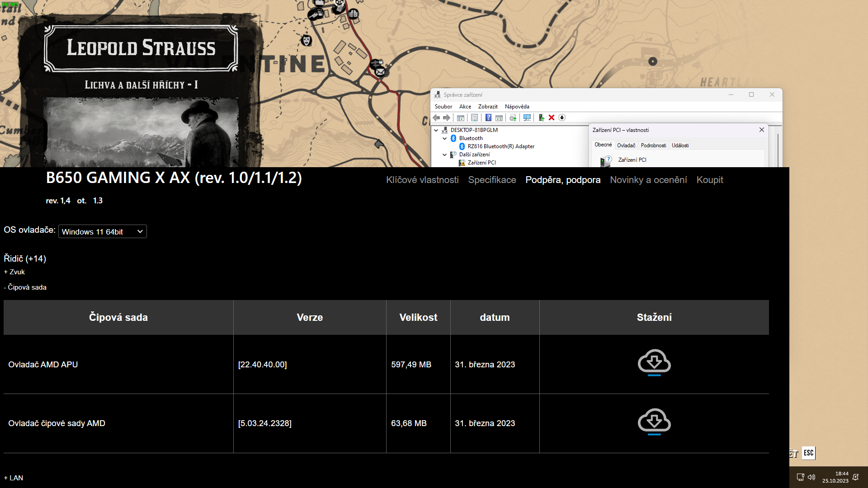
Task: Click the update driver toolbar icon
Action: click(541, 117)
